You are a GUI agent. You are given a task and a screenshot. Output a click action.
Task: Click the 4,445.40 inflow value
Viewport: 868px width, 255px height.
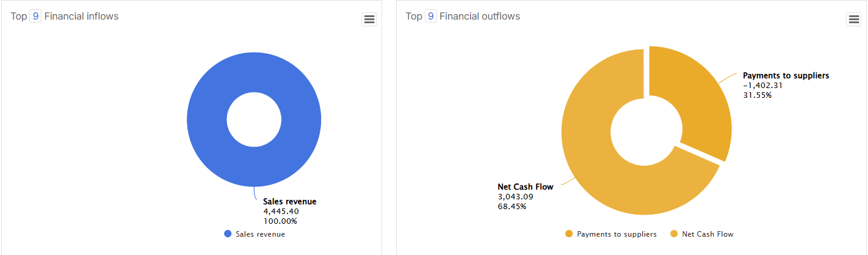[281, 211]
